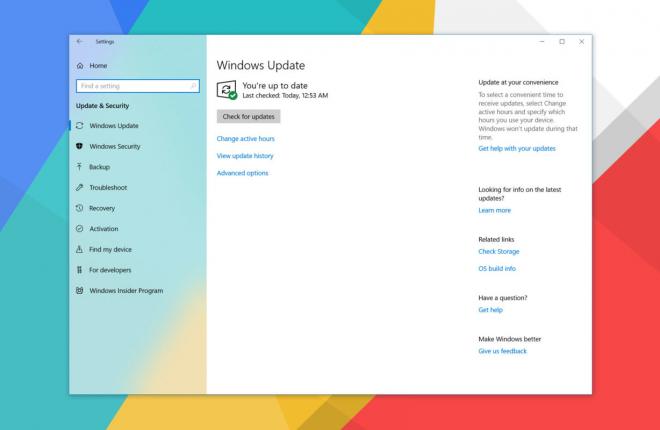
Task: Select Windows Update in the sidebar
Action: [x=114, y=125]
